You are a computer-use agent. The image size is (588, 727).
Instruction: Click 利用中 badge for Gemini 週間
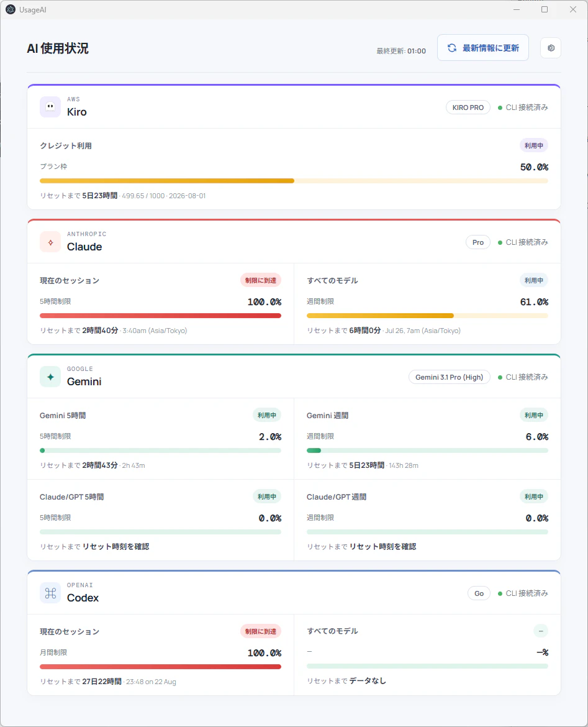pos(534,416)
